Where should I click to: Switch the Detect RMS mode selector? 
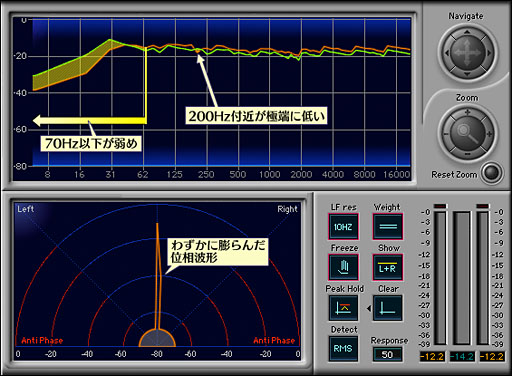point(344,349)
